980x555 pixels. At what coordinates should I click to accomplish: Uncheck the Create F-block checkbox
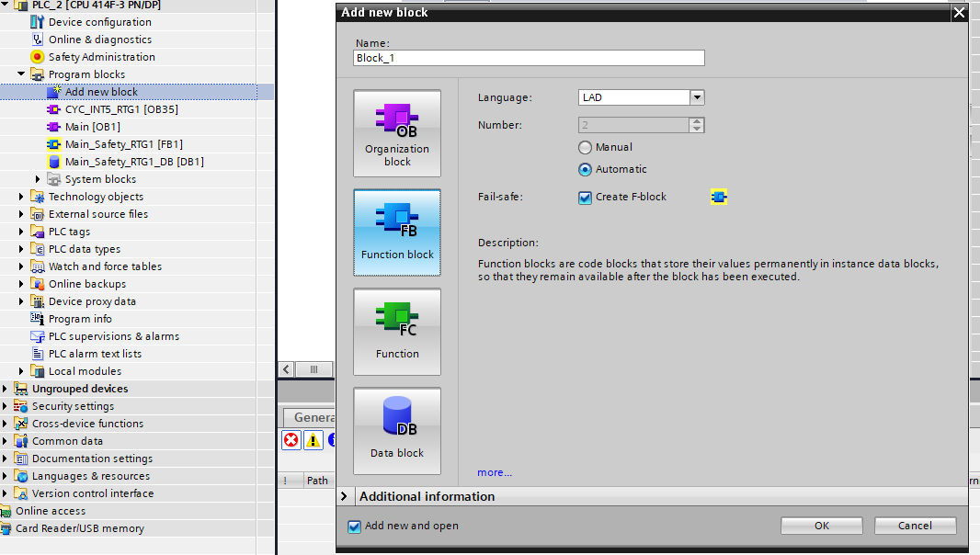pos(586,197)
